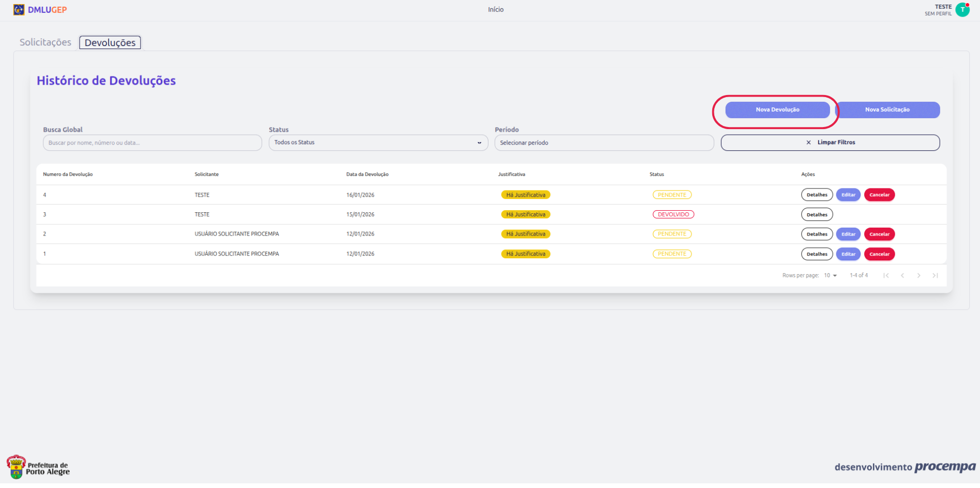This screenshot has width=980, height=488.
Task: Open the user avatar profile menu
Action: (962, 10)
